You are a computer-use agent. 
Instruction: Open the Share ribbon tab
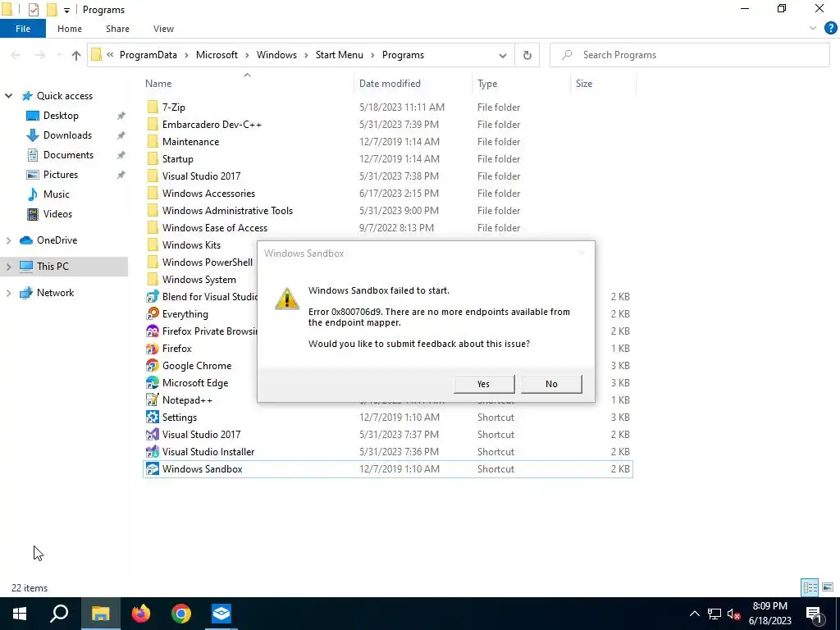click(117, 29)
